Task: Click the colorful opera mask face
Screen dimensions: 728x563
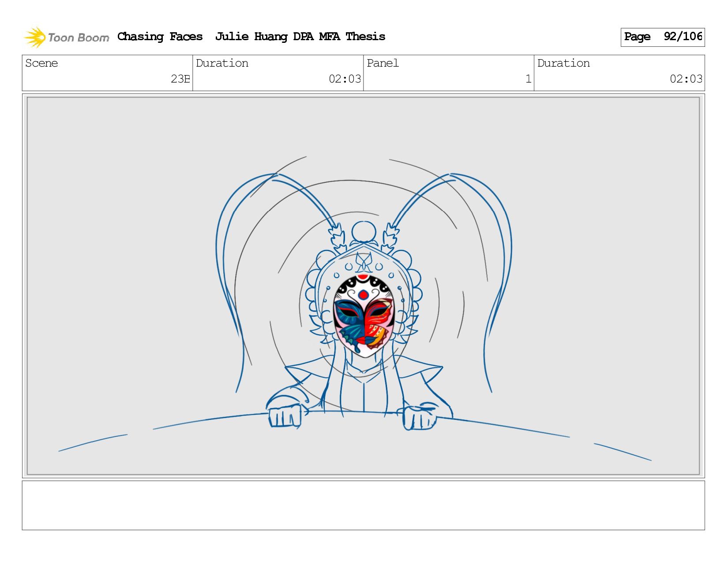Action: point(363,315)
